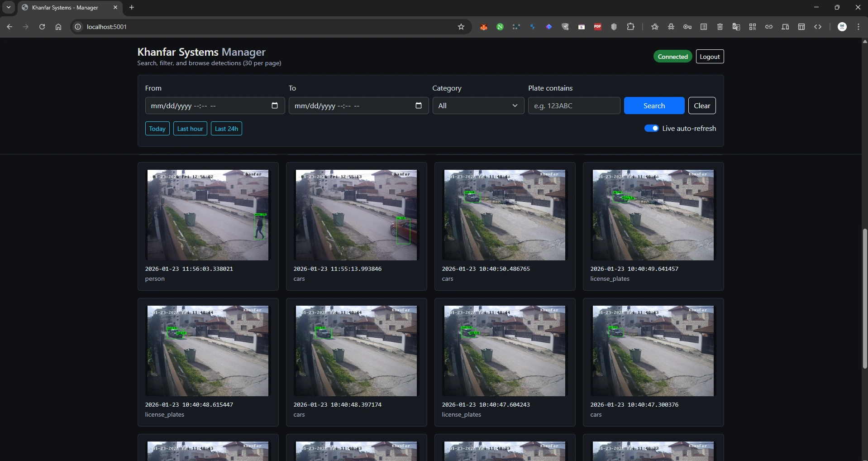
Task: Open the cars detection thumbnail at 10:40:50
Action: pyautogui.click(x=505, y=215)
